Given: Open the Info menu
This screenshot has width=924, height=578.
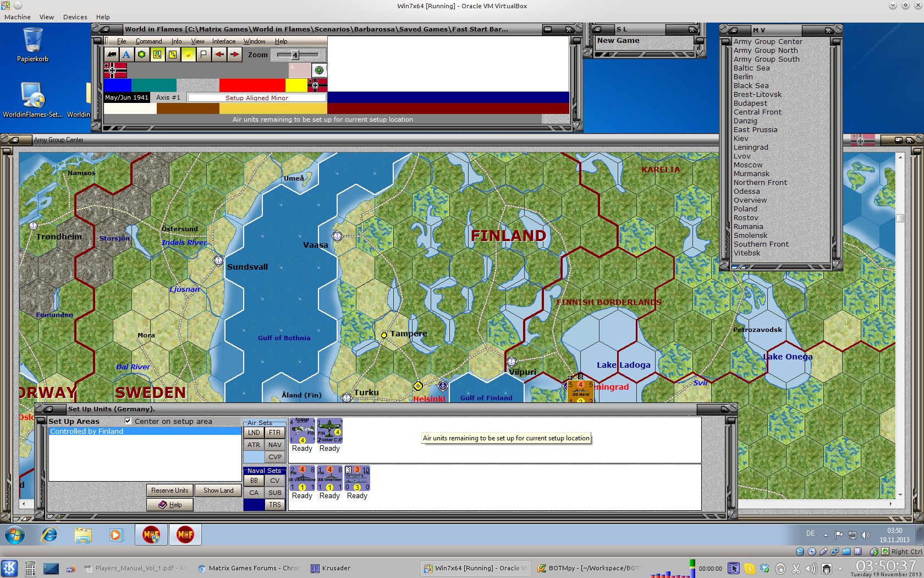Looking at the screenshot, I should [177, 41].
